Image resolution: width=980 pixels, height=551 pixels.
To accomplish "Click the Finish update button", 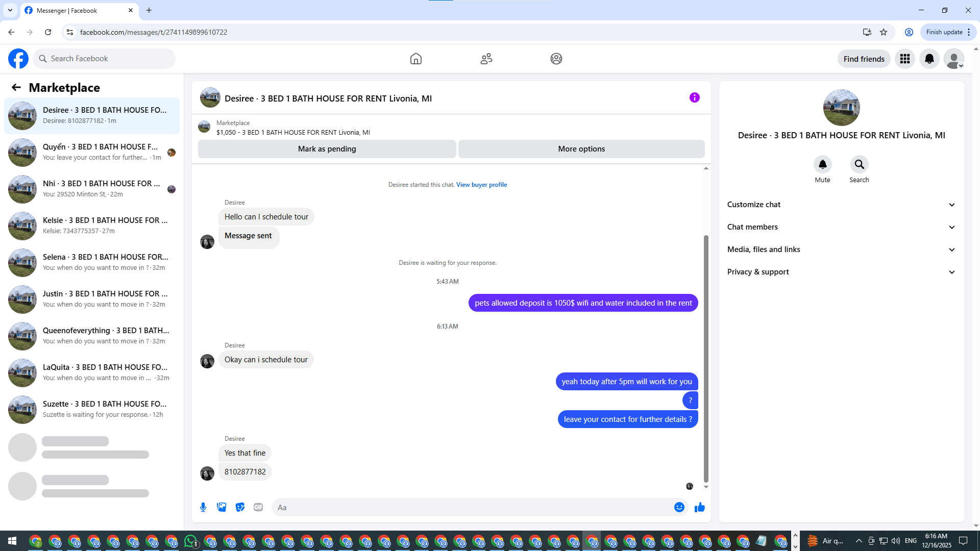I will [x=944, y=32].
